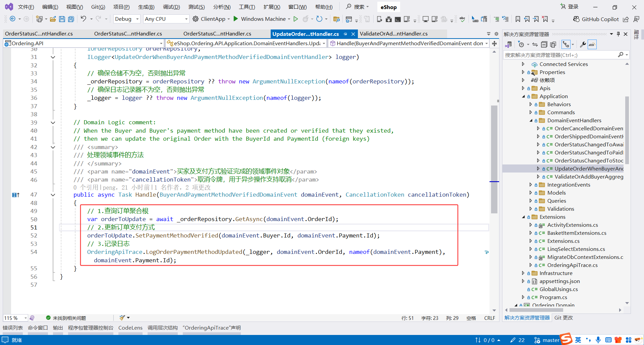The height and width of the screenshot is (345, 644).
Task: Toggle pin on the UpdateOrder...tHandler.cs tab
Action: tap(345, 34)
